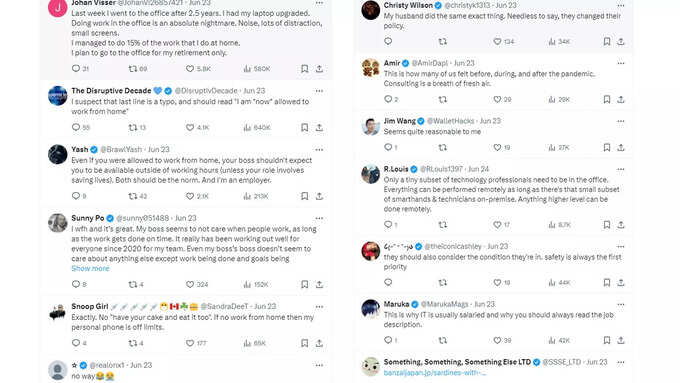Open more options on Yash's tweet
This screenshot has height=383, width=680.
coord(319,150)
